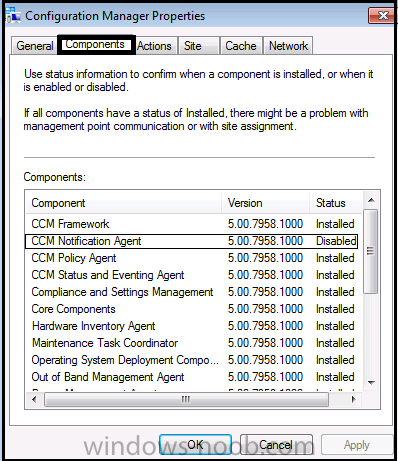Open the Actions tab

[x=154, y=46]
